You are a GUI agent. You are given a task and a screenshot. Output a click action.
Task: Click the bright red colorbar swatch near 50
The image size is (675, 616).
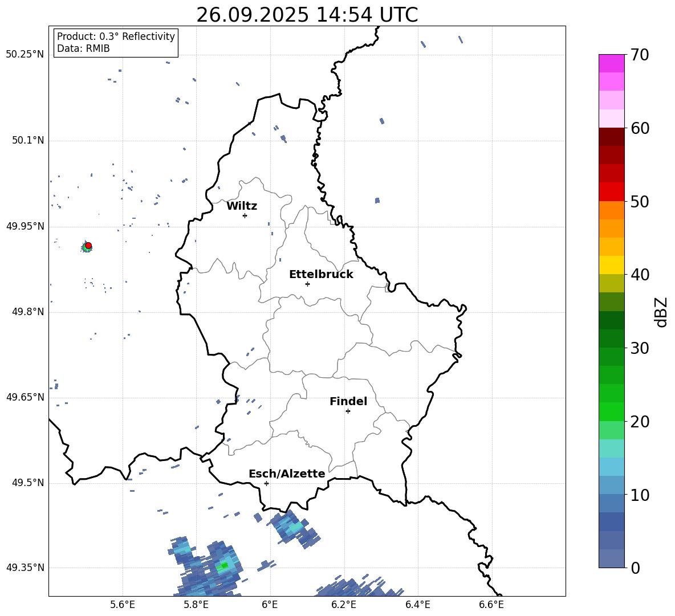tap(611, 192)
